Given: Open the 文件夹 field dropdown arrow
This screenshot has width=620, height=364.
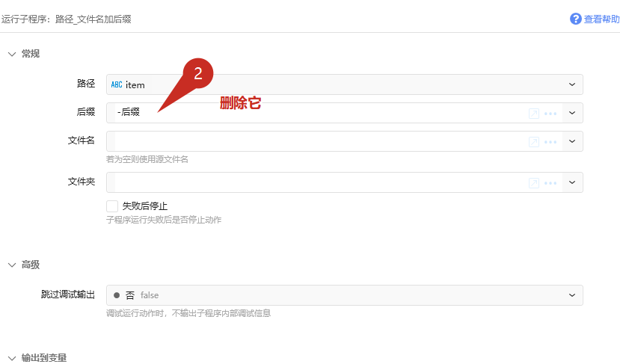Looking at the screenshot, I should (x=571, y=182).
